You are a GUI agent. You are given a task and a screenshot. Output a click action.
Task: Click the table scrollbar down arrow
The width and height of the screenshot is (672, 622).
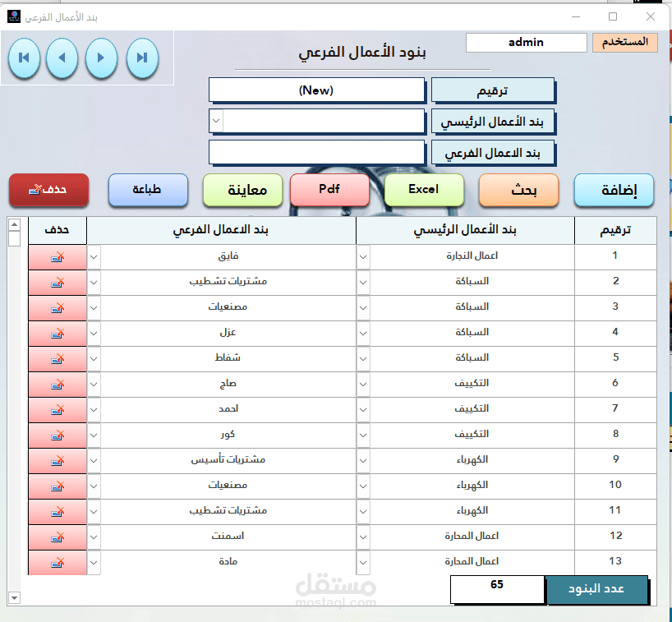coord(14,597)
